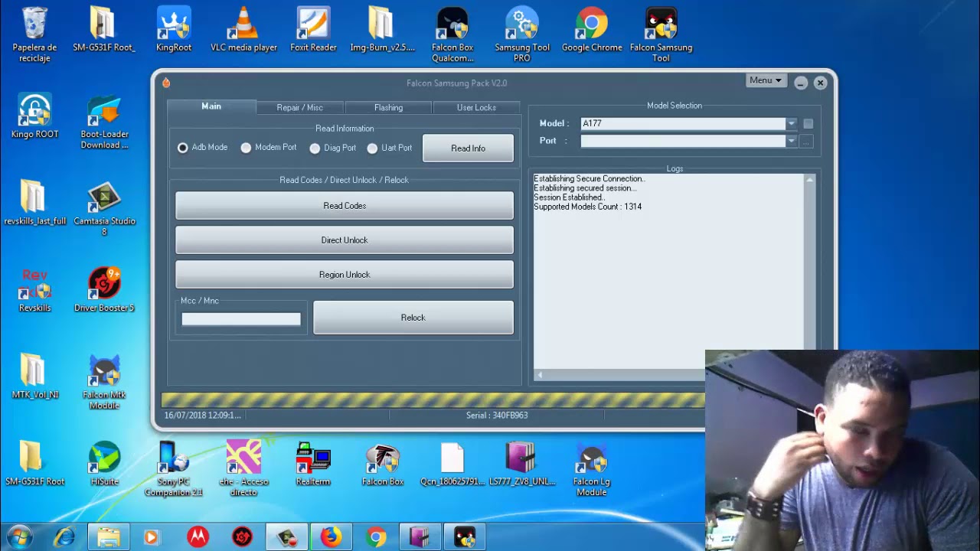Open the Motorola taskbar icon

[198, 537]
